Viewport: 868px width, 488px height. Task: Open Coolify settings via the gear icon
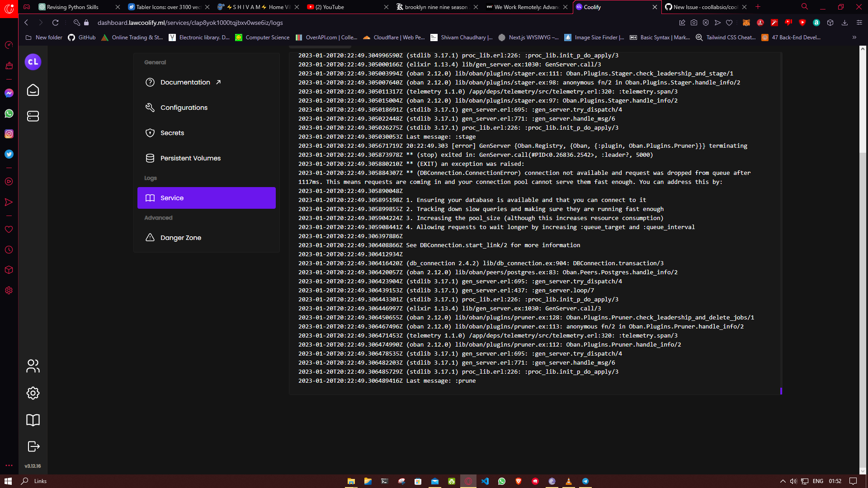(x=33, y=393)
